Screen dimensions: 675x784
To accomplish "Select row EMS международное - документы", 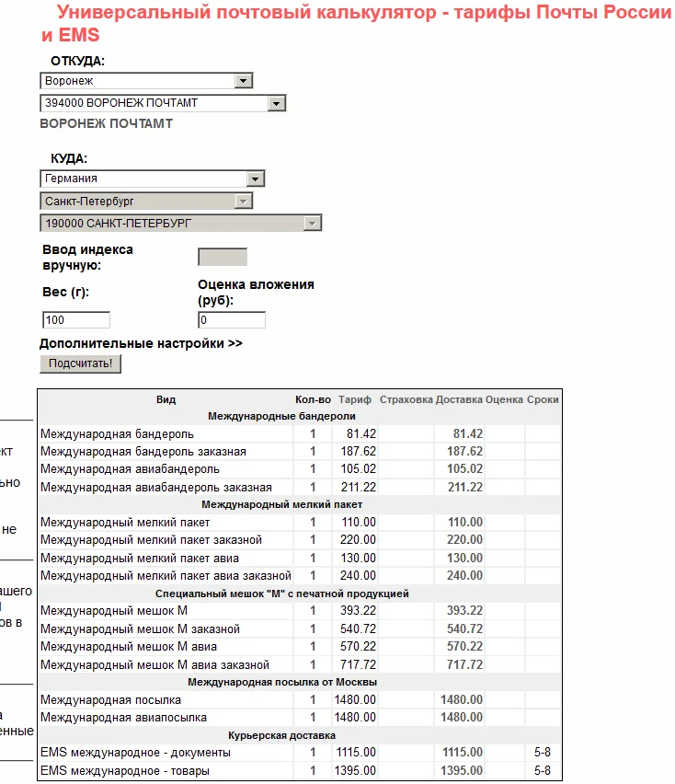I will point(300,753).
